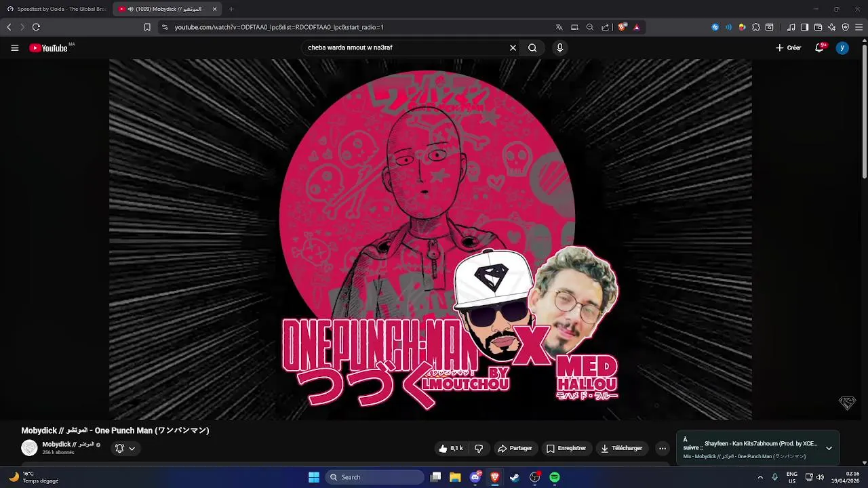Open Discord from the taskbar
This screenshot has height=488, width=868.
475,477
